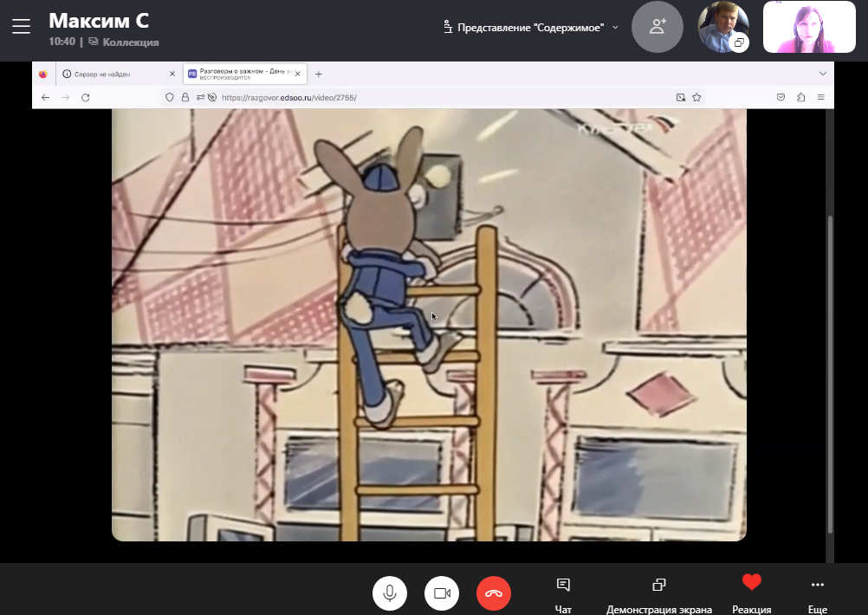
Task: Open the Еще more options menu
Action: point(818,595)
